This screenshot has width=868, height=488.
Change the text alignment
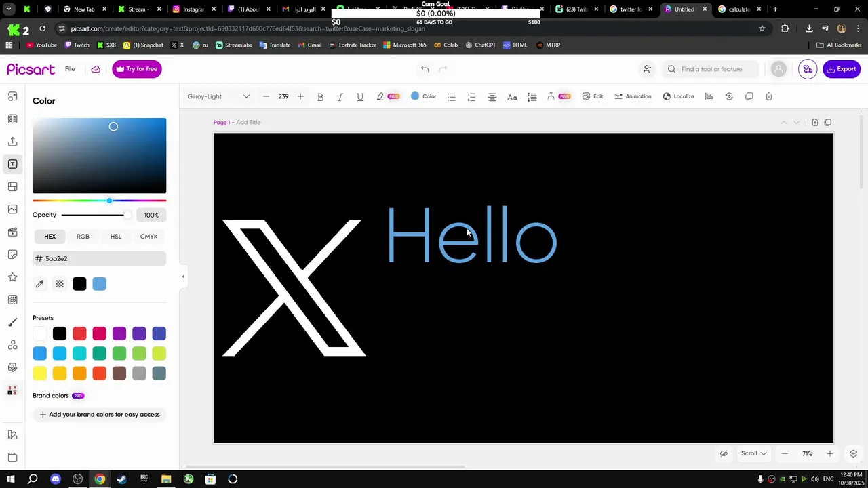tap(492, 97)
